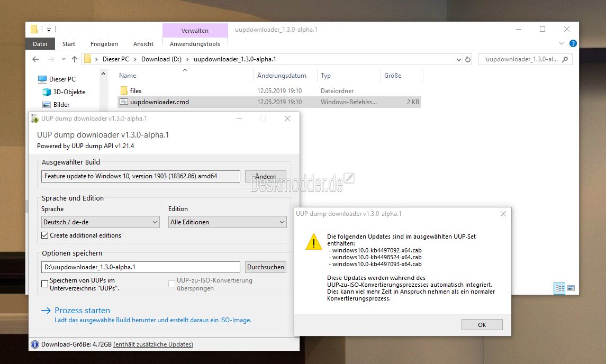Refresh the Explorer address bar
The width and height of the screenshot is (606, 364).
pyautogui.click(x=468, y=59)
